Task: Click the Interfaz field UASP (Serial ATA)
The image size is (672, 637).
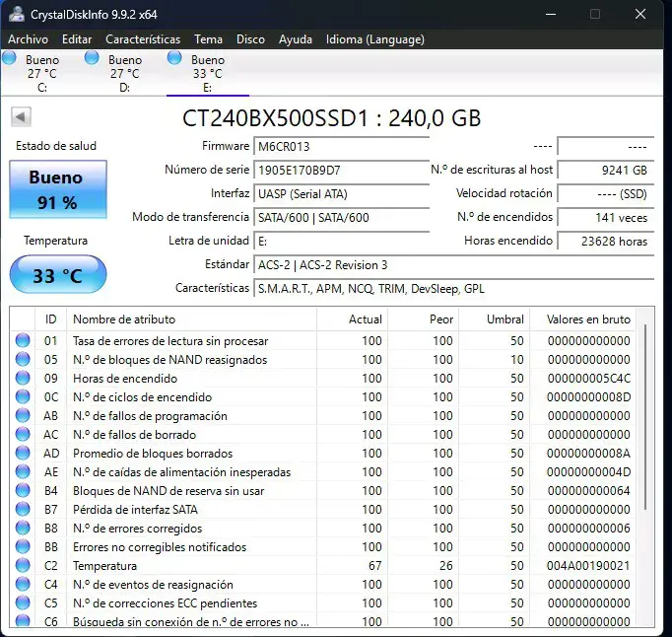Action: pyautogui.click(x=341, y=194)
